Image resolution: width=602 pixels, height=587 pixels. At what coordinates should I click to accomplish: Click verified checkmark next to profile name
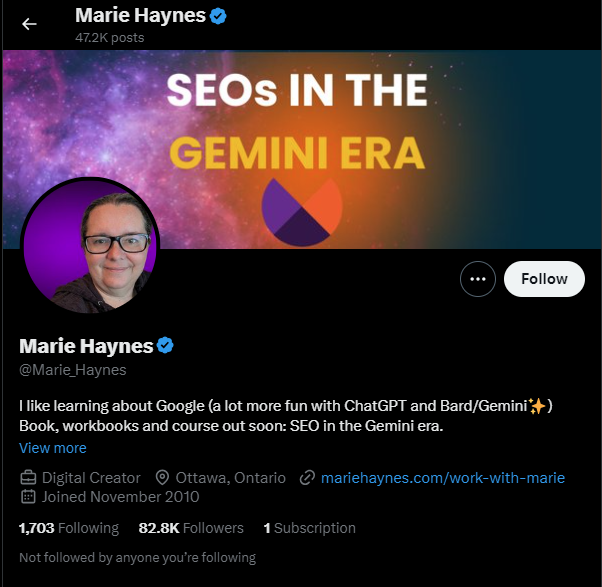(x=165, y=346)
